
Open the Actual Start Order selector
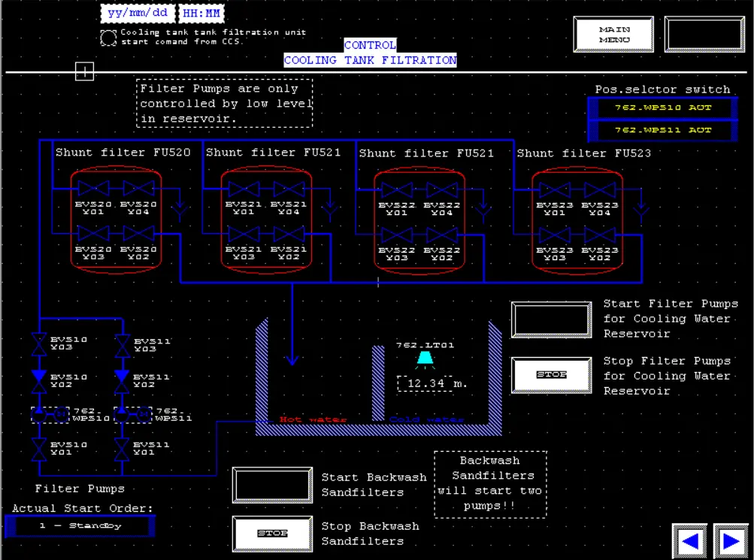pyautogui.click(x=80, y=526)
